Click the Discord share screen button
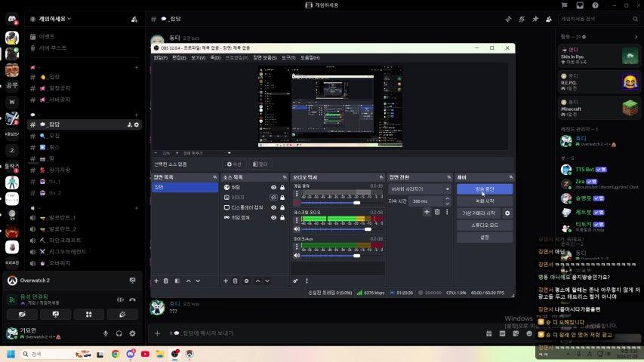644x362 pixels. coord(55,314)
